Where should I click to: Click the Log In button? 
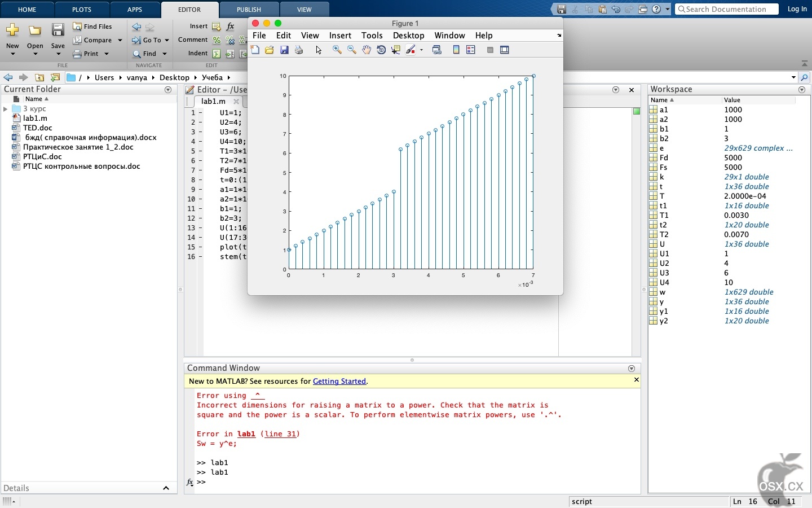pyautogui.click(x=797, y=9)
